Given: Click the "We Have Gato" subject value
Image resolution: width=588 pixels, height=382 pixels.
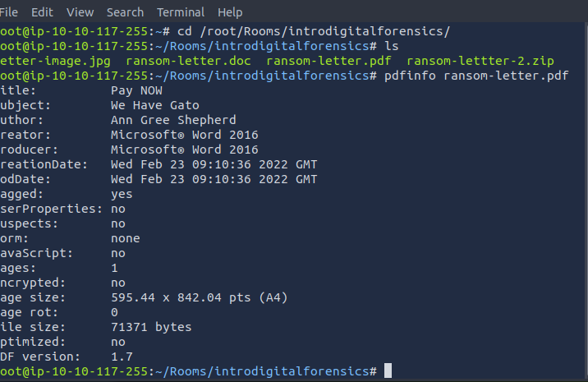Looking at the screenshot, I should point(154,105).
